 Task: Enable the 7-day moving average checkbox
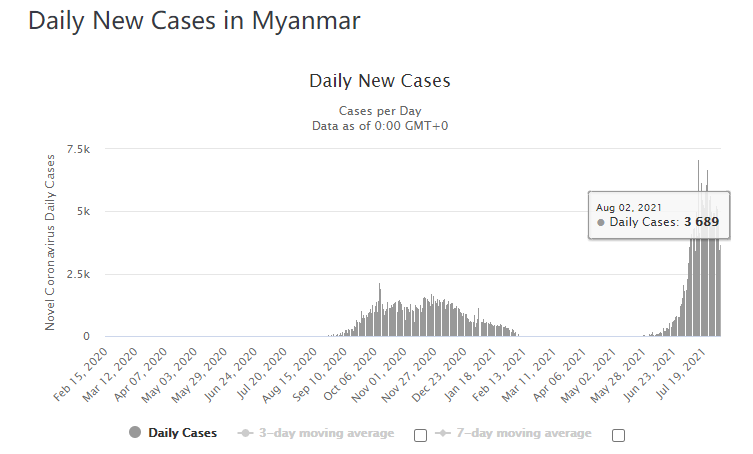pyautogui.click(x=618, y=434)
